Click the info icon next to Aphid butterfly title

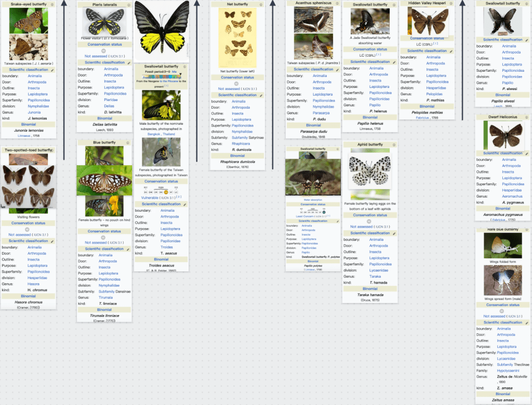[395, 145]
